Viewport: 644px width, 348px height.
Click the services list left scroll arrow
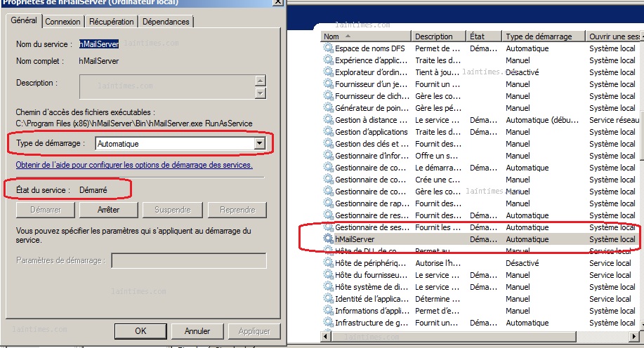(326, 337)
